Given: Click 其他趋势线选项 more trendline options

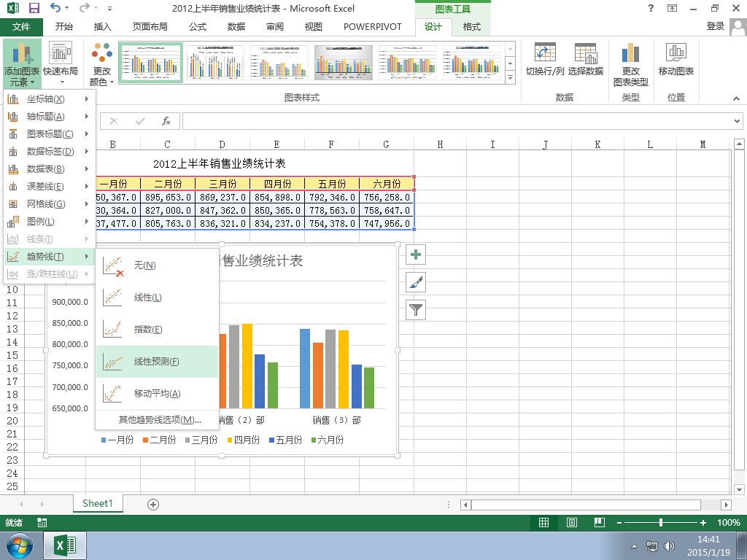Looking at the screenshot, I should tap(160, 419).
